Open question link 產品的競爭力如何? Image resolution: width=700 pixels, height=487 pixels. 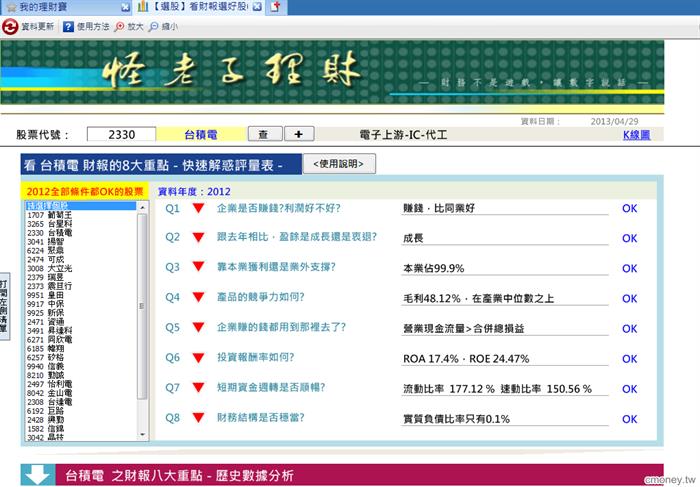click(x=260, y=297)
